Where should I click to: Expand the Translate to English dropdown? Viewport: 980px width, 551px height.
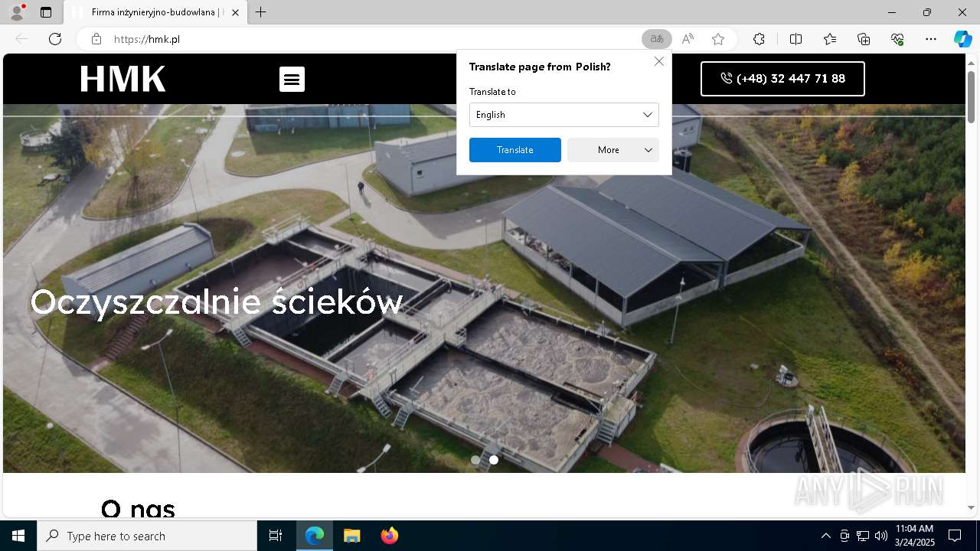tap(564, 115)
